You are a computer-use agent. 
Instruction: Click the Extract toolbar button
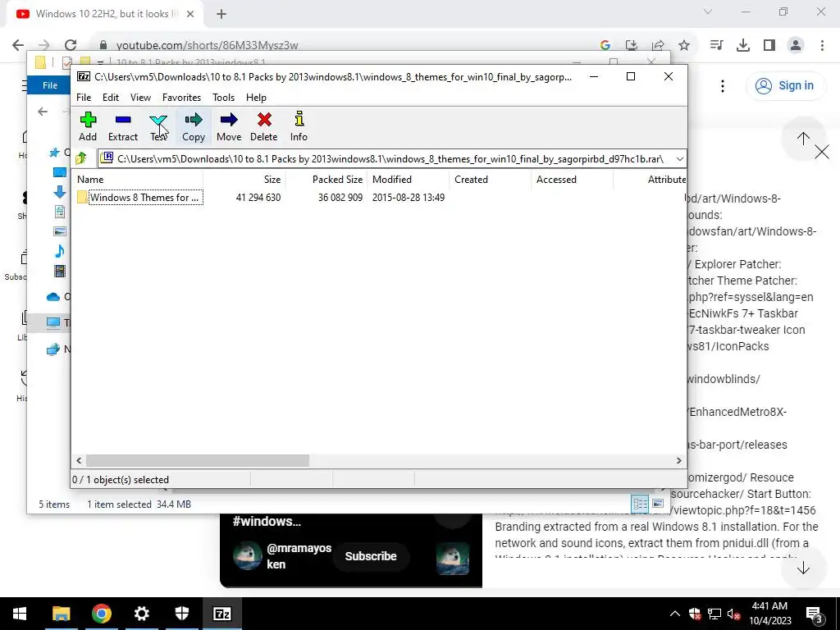click(123, 127)
